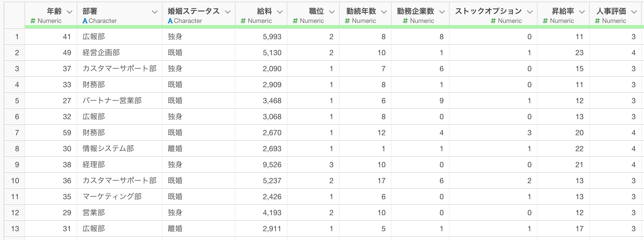Click the character type icon under 部署
The width and height of the screenshot is (644, 240).
pos(85,21)
